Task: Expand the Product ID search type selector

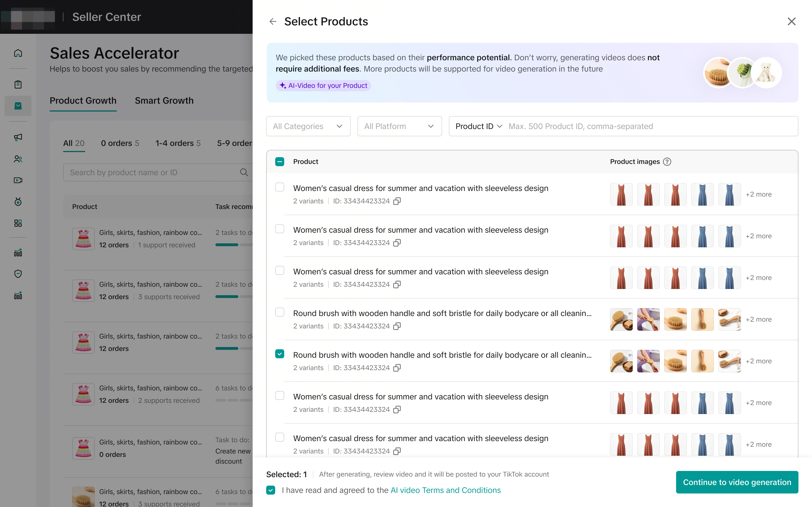Action: (x=478, y=126)
